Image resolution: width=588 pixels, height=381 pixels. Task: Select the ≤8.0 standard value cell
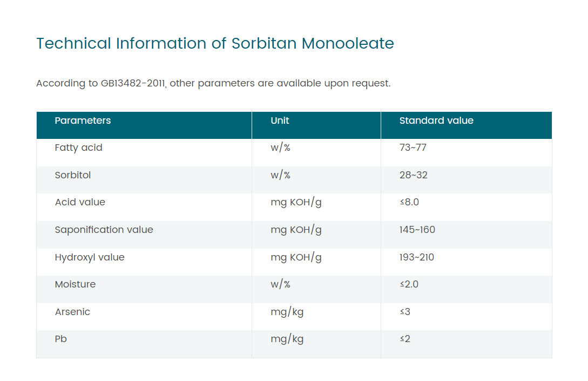coord(409,202)
